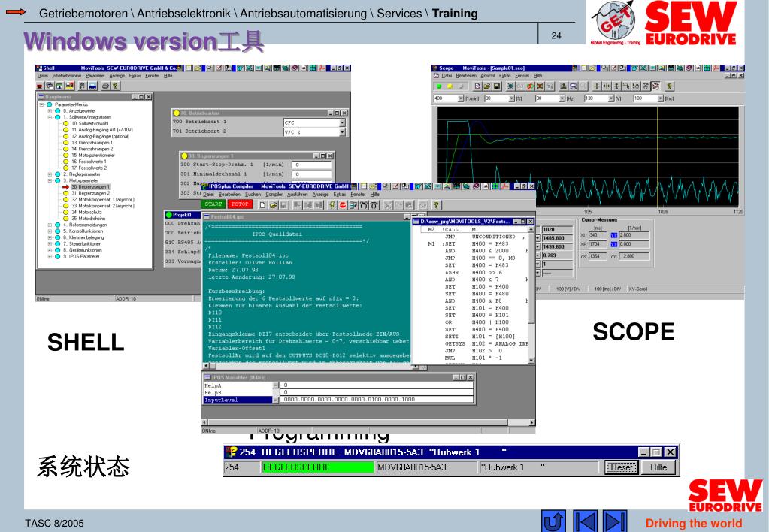This screenshot has height=532, width=769.
Task: Click the new document icon in Scope toolbar
Action: [477, 86]
